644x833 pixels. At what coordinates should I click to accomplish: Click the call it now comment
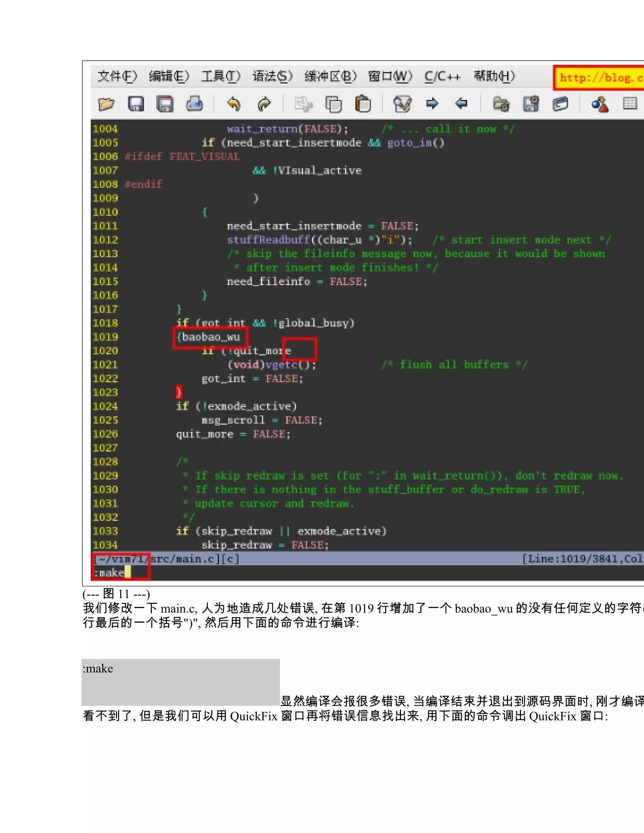tap(448, 129)
